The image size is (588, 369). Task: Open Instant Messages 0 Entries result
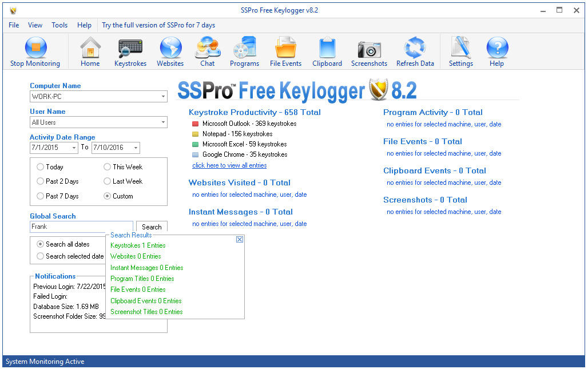click(146, 267)
